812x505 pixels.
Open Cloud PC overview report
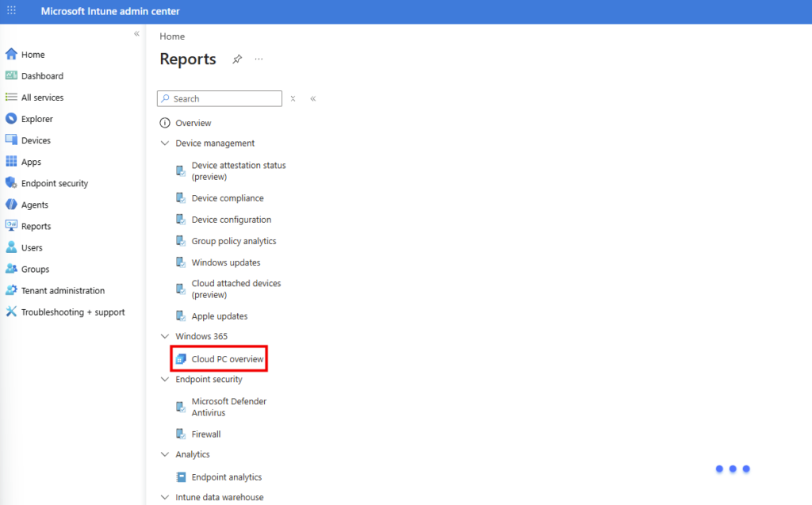tap(227, 359)
